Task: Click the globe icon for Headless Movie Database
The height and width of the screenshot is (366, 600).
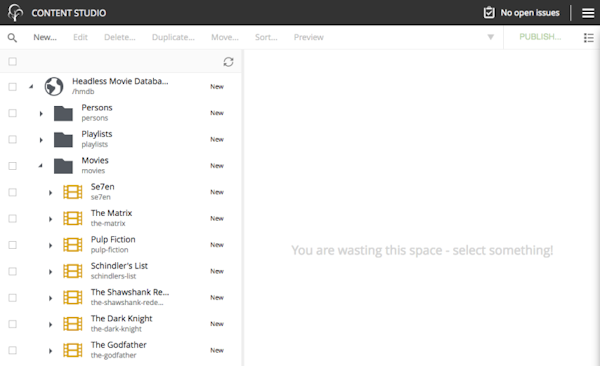Action: pos(54,87)
